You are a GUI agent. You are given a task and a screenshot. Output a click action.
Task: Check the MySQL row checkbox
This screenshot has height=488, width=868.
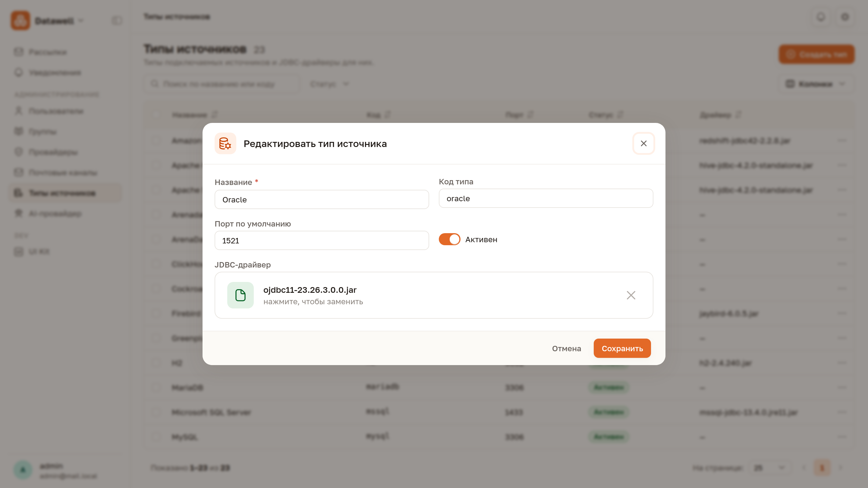click(x=156, y=437)
